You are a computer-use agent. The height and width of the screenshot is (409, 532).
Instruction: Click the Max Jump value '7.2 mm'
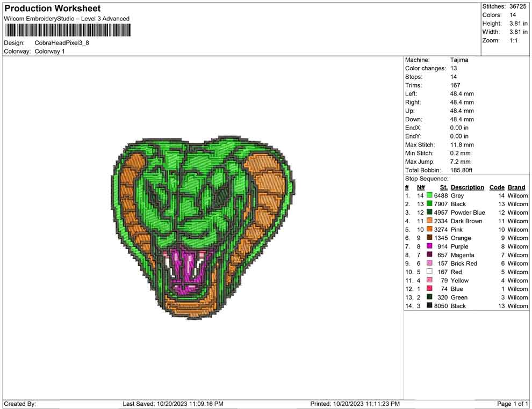pyautogui.click(x=461, y=162)
